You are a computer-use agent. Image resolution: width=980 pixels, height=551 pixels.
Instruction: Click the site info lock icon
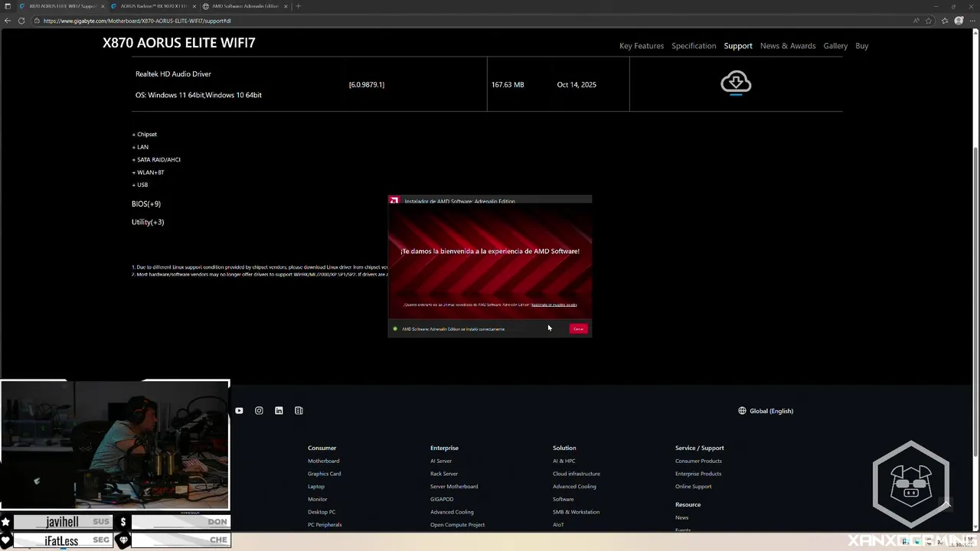click(x=37, y=21)
